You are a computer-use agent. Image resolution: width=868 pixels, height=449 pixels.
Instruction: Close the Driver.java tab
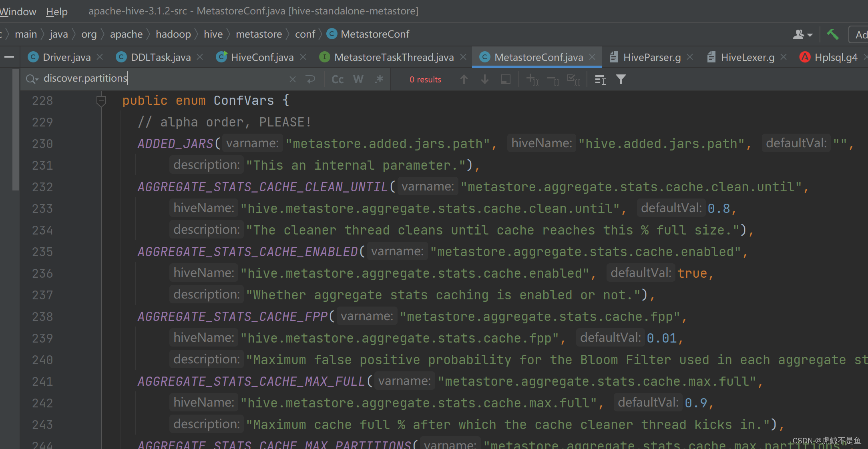[100, 57]
